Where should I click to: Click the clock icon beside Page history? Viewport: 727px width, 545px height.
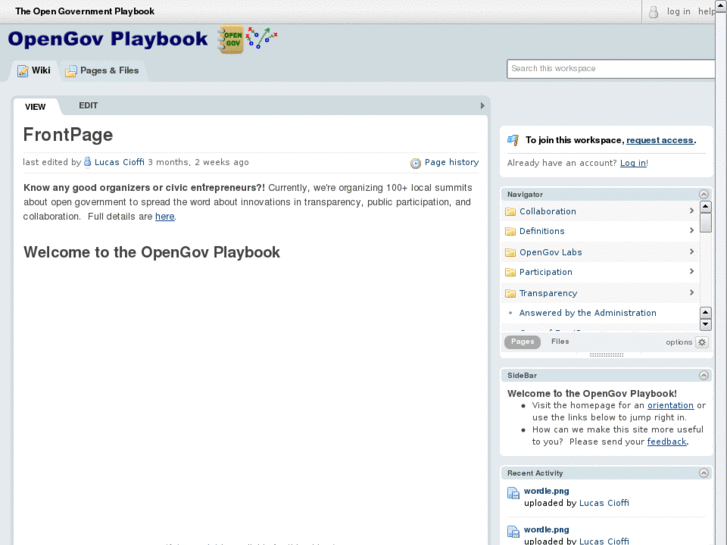(415, 163)
